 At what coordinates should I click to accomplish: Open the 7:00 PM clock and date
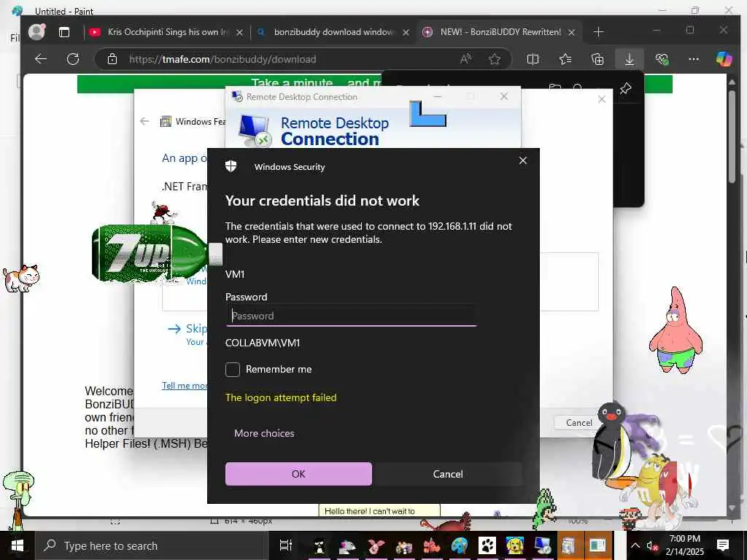tap(684, 545)
